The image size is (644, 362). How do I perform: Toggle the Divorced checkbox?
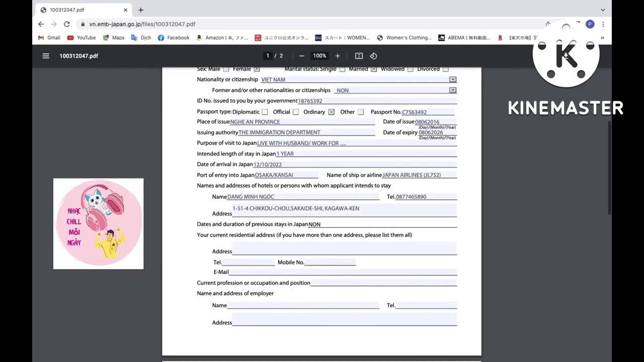(x=445, y=69)
